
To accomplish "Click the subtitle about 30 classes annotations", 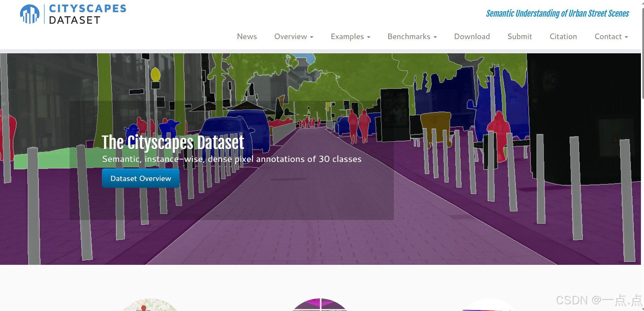I will click(232, 159).
